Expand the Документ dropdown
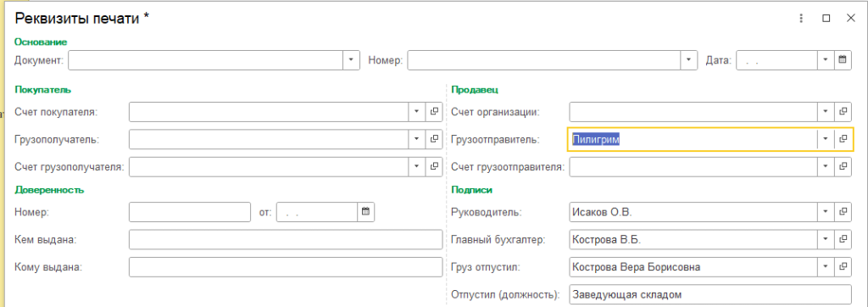 tap(352, 60)
